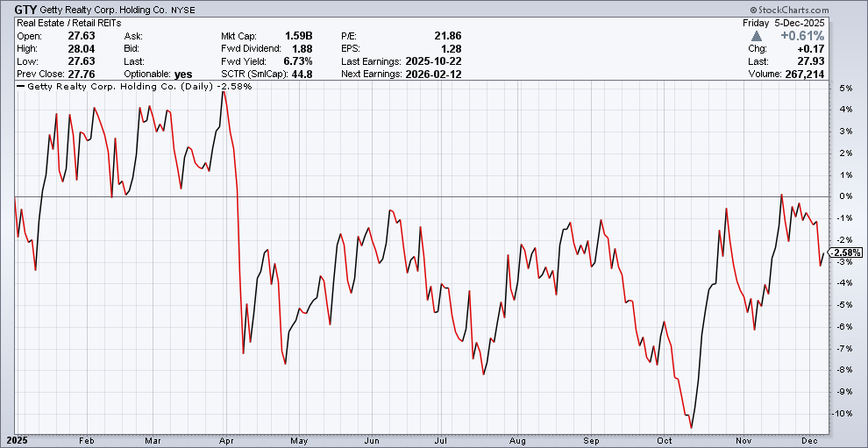Click the 5% mark on the percent axis
868x448 pixels.
point(846,89)
